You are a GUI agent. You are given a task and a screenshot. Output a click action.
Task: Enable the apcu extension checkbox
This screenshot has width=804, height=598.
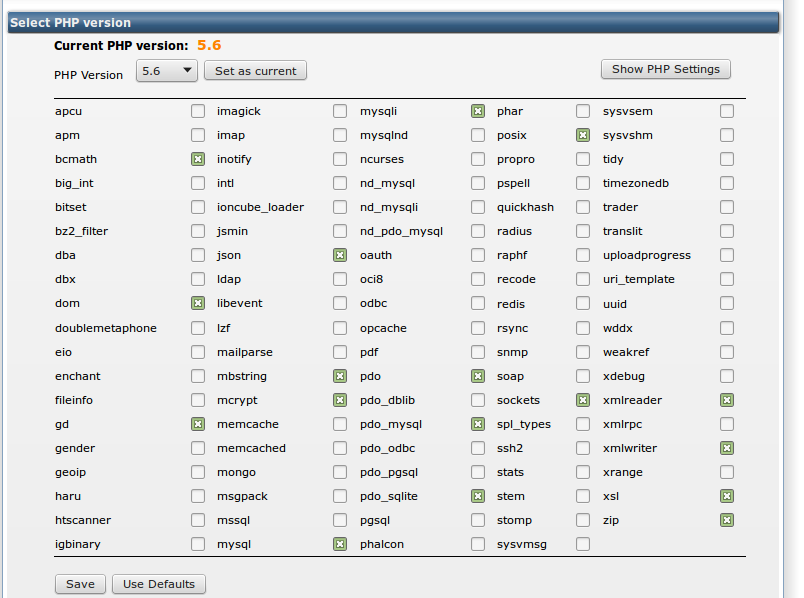pos(198,111)
